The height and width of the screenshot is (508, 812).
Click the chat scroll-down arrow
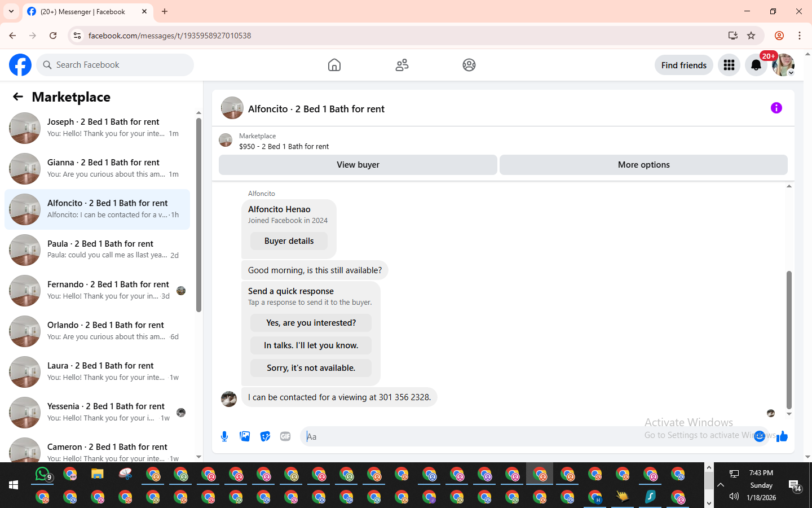789,414
